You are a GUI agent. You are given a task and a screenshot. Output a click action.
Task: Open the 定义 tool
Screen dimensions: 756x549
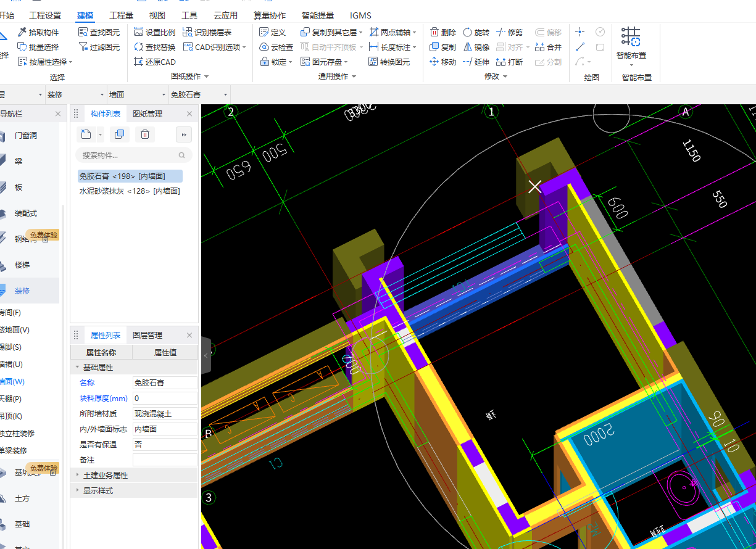(272, 32)
